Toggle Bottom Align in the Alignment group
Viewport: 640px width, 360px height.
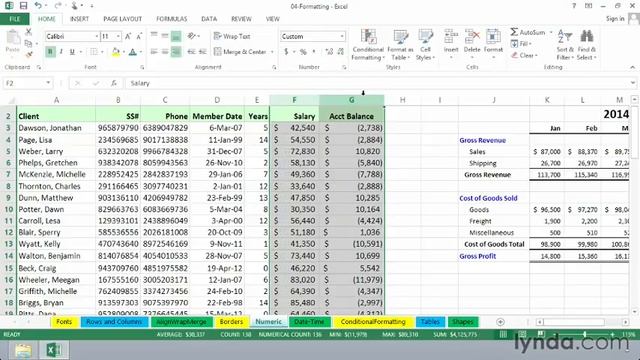coord(176,36)
